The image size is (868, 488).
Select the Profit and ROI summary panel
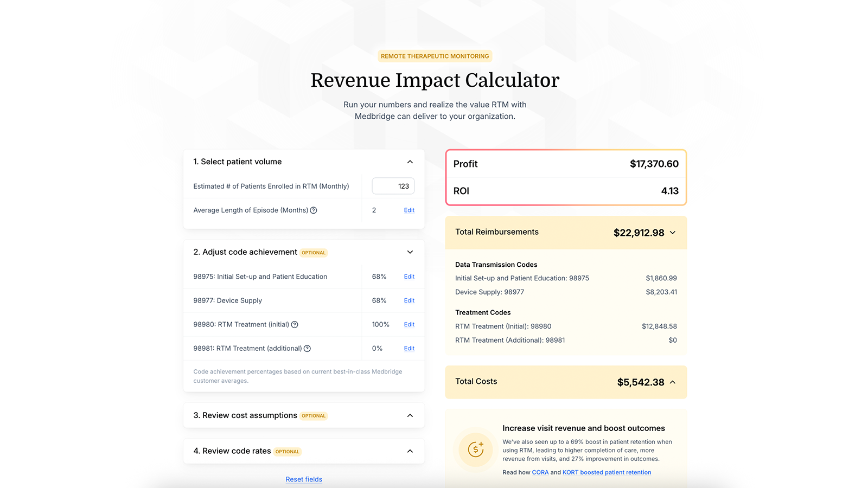pos(566,177)
